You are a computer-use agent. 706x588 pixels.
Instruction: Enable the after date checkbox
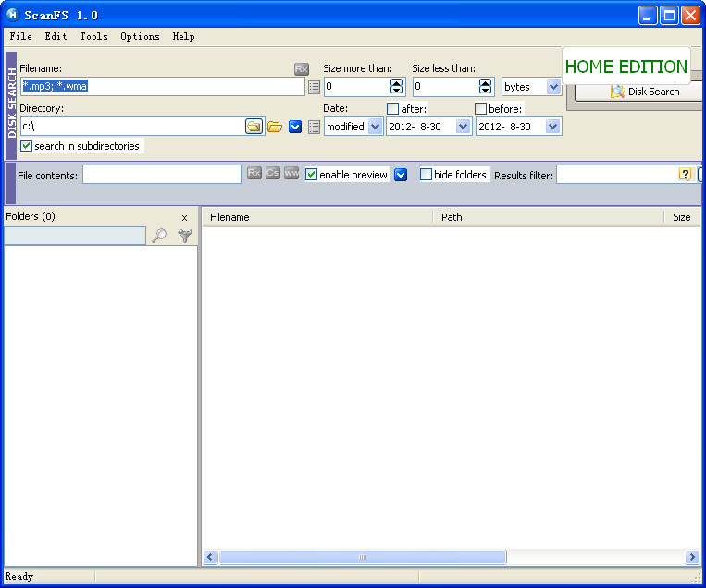(x=392, y=109)
